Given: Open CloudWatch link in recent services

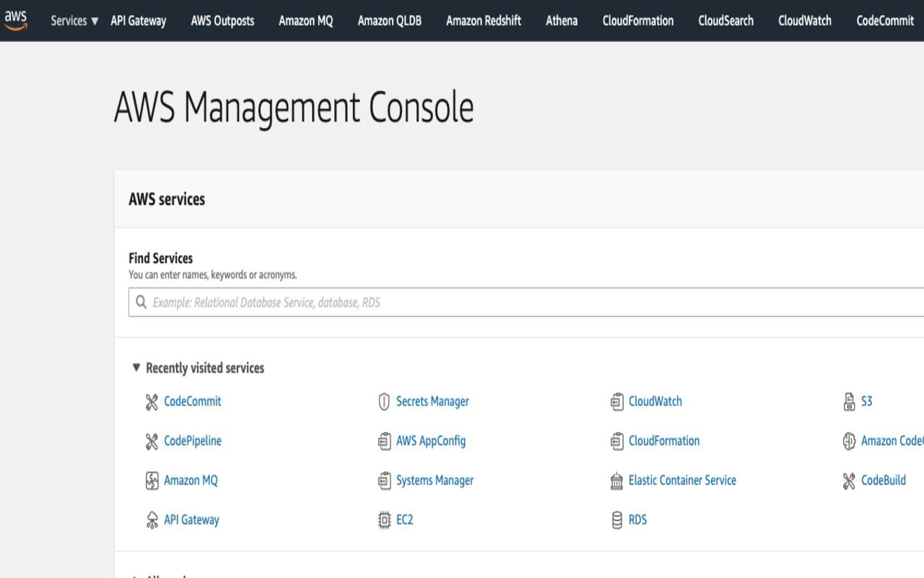Looking at the screenshot, I should [x=655, y=401].
